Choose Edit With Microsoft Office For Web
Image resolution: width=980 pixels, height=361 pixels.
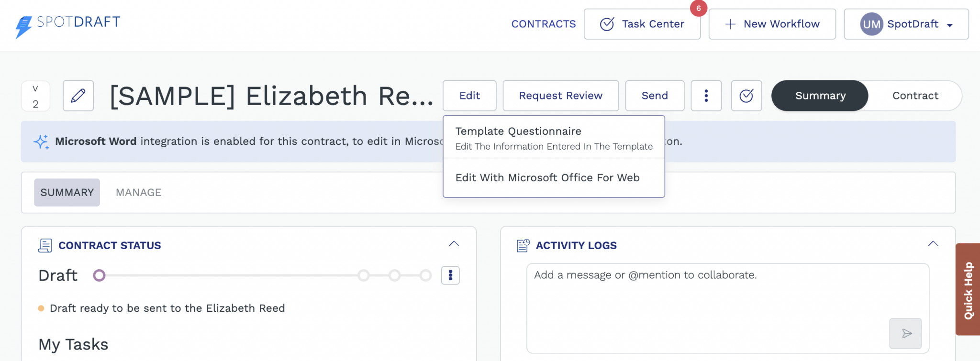[x=554, y=177]
